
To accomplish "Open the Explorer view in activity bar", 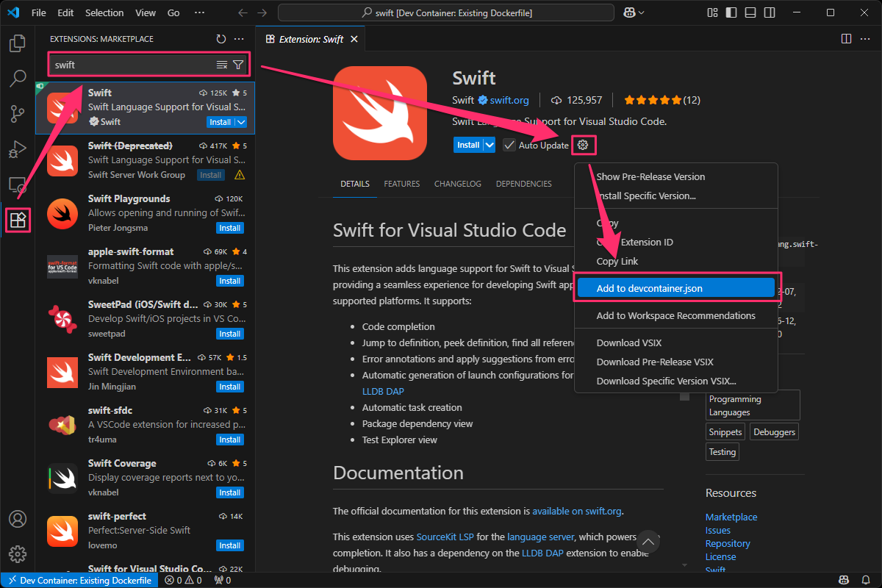I will tap(18, 44).
